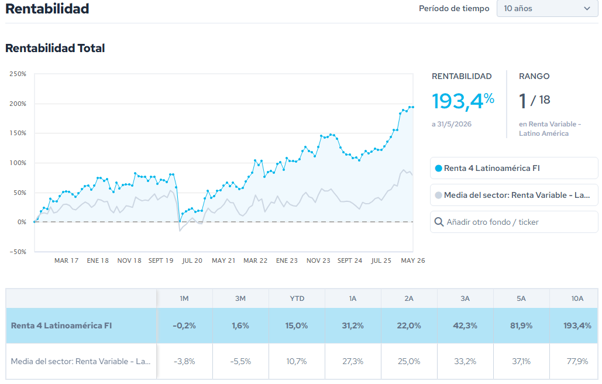Open the Período de tiempo dropdown
The width and height of the screenshot is (602, 384).
pyautogui.click(x=547, y=8)
